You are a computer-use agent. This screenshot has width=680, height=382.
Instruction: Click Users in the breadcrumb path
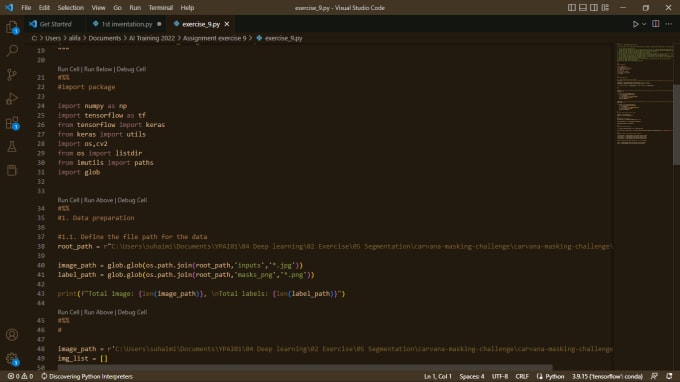click(x=53, y=38)
